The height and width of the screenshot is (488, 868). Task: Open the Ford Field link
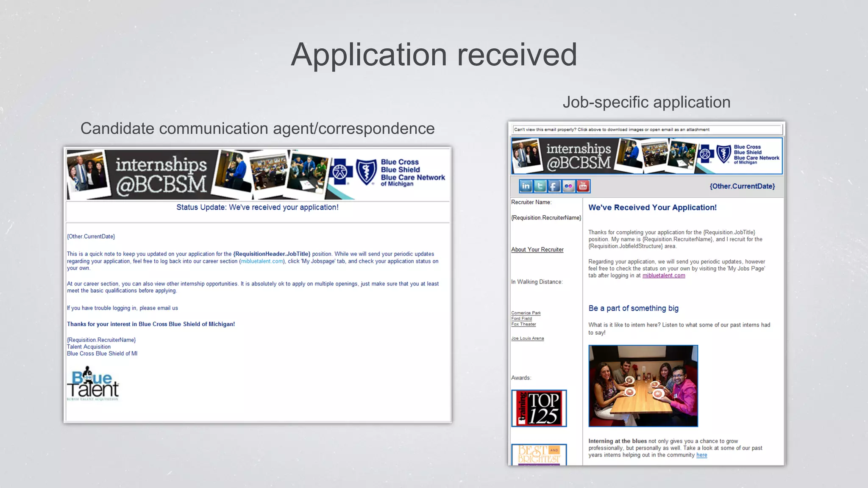[522, 319]
